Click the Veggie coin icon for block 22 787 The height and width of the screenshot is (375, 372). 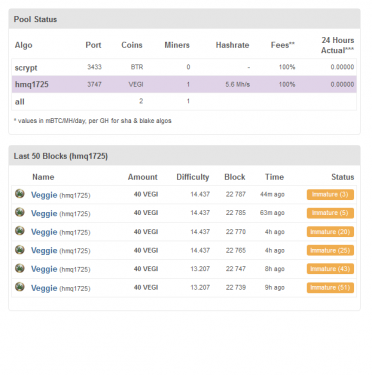coord(20,193)
